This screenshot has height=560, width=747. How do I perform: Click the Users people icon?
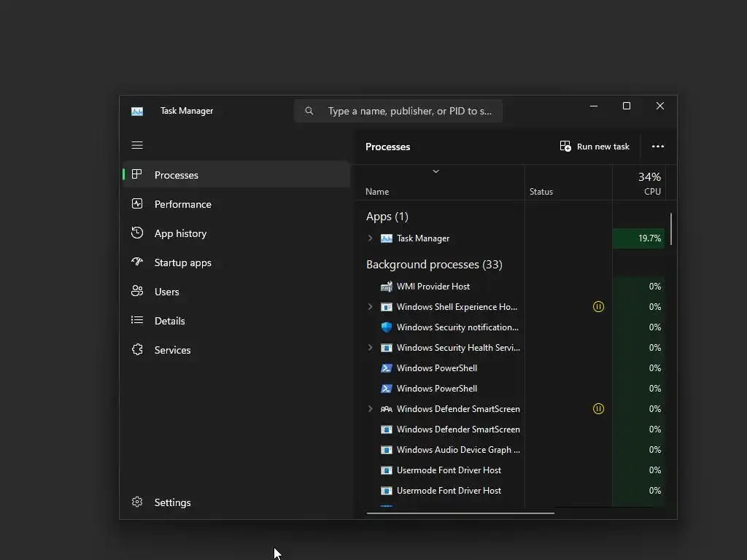click(137, 291)
